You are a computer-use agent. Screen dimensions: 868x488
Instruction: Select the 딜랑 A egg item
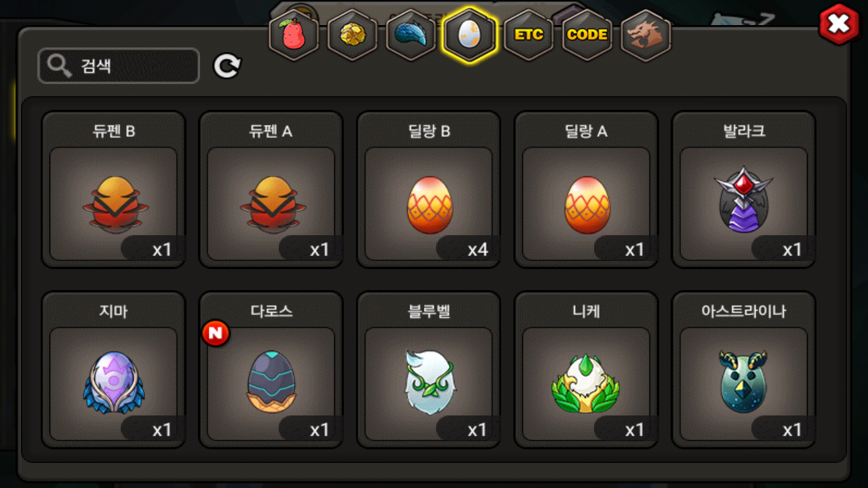click(x=587, y=190)
